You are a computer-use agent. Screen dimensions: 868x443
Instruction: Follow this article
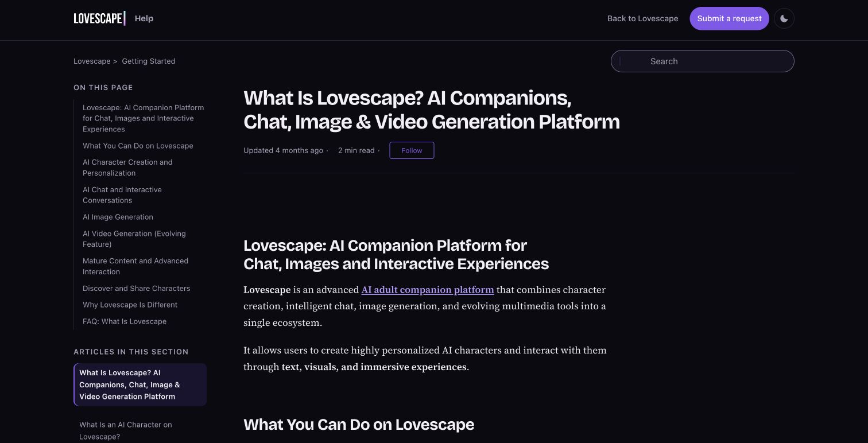point(412,150)
